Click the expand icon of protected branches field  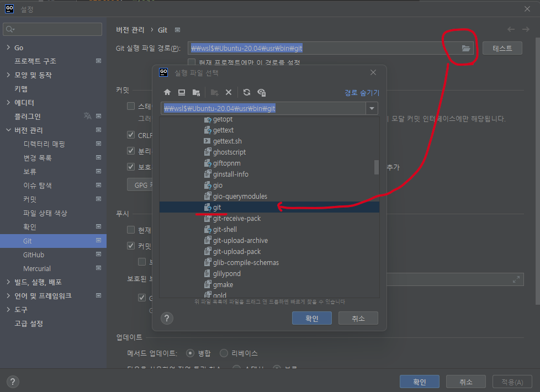click(516, 279)
